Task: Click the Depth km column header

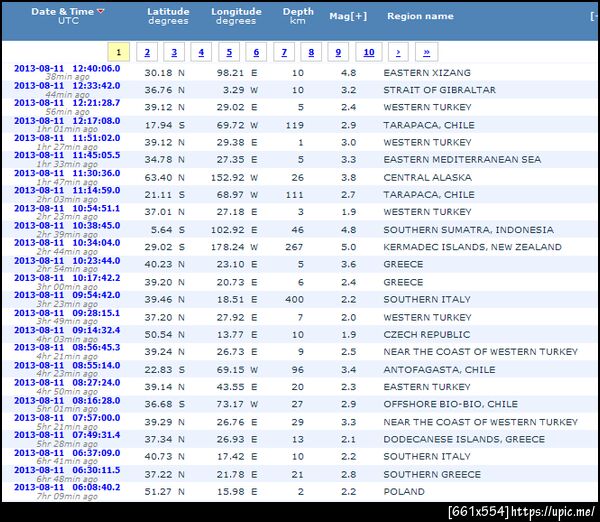Action: click(x=298, y=16)
